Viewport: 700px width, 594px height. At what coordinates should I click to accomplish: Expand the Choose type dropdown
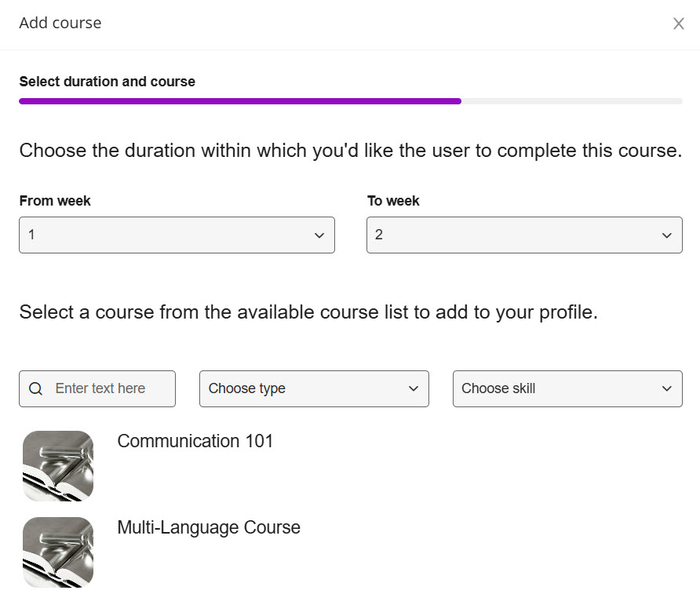point(314,388)
